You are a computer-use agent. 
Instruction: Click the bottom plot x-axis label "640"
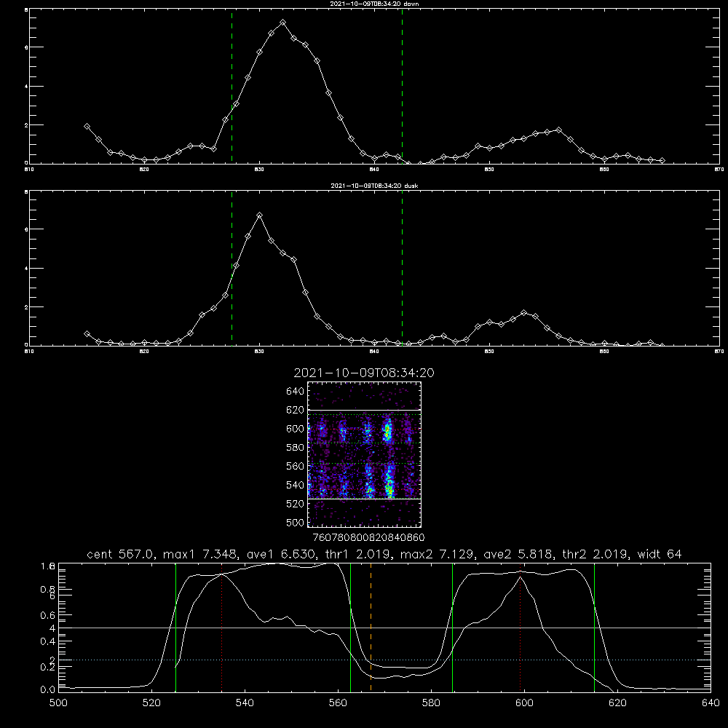(x=711, y=703)
